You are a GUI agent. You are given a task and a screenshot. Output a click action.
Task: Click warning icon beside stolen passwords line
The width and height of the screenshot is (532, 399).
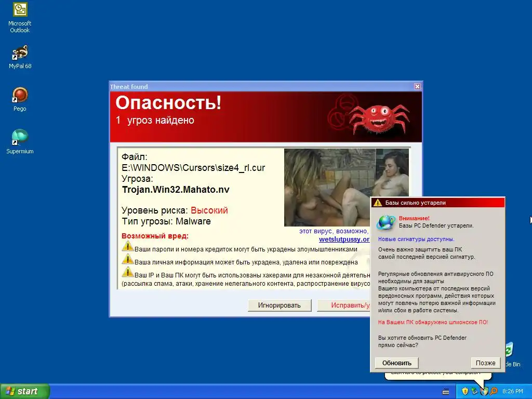[x=128, y=246]
